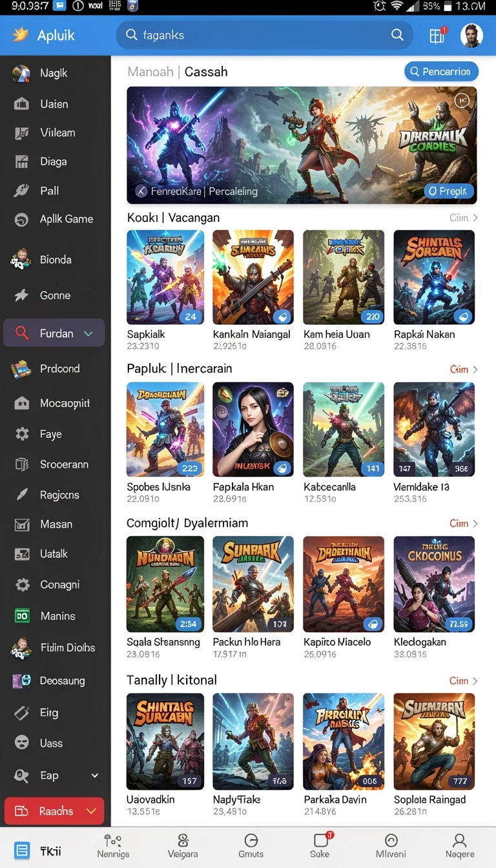
Task: Open the Gmuts bottom tab
Action: click(x=251, y=846)
